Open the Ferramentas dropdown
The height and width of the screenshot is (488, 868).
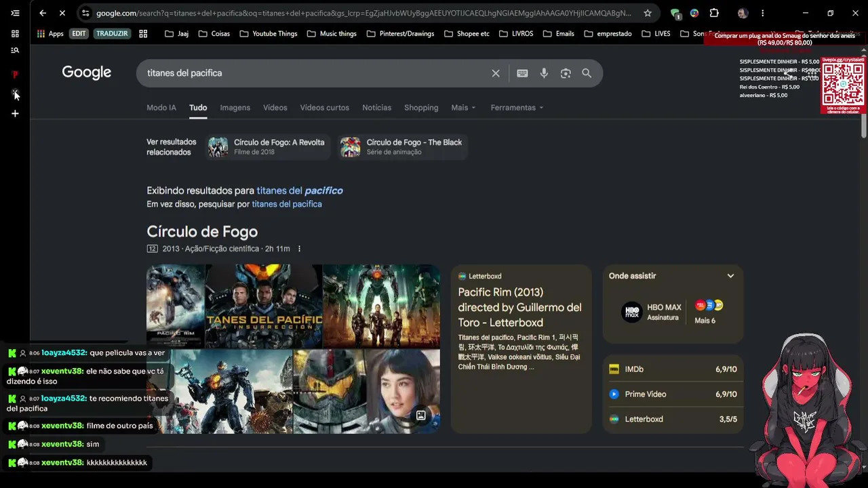(x=517, y=108)
